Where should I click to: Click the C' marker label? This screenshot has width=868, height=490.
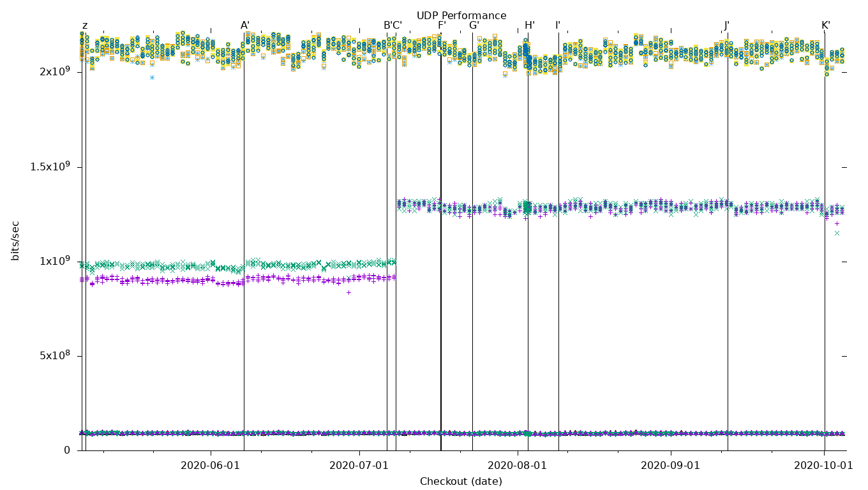coord(397,26)
